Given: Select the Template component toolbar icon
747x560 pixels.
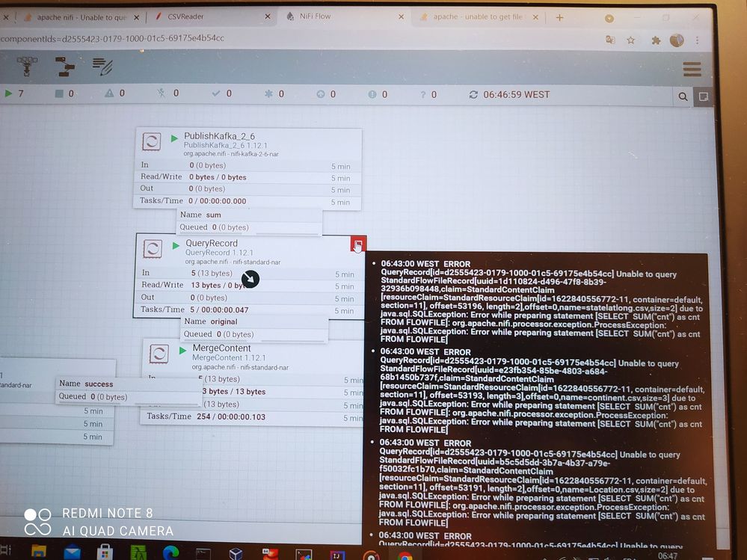Looking at the screenshot, I should coord(65,67).
